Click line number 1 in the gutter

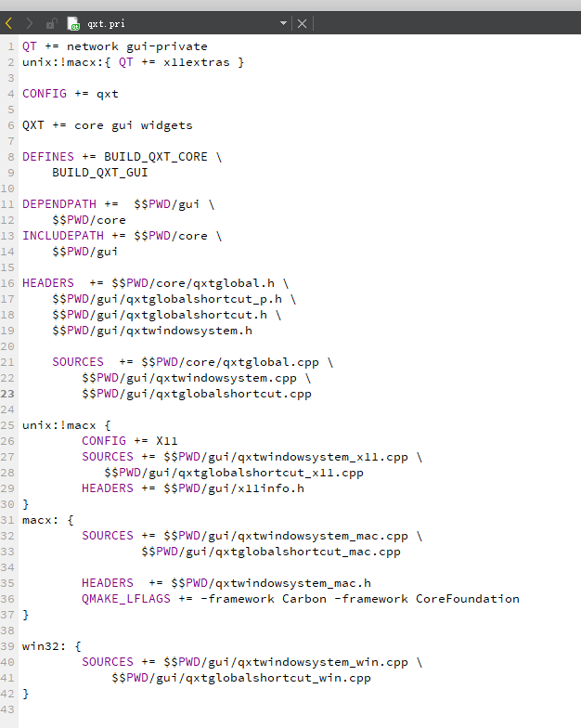[11, 46]
